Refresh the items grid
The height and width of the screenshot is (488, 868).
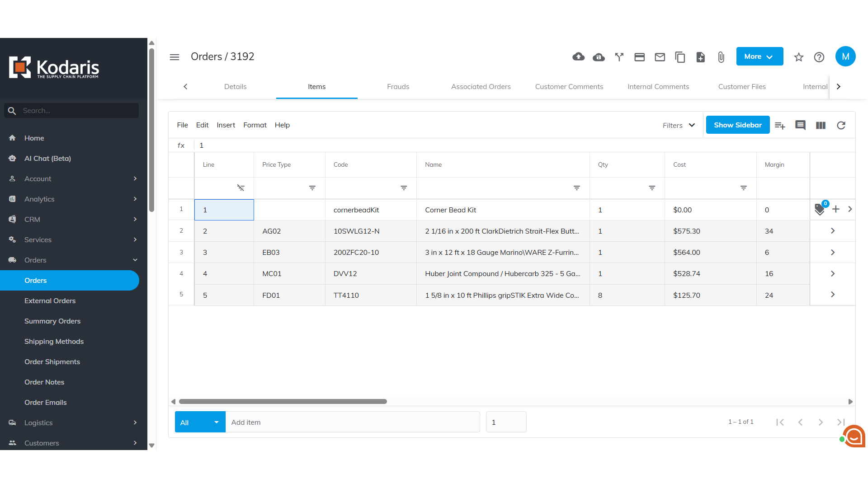click(x=841, y=125)
